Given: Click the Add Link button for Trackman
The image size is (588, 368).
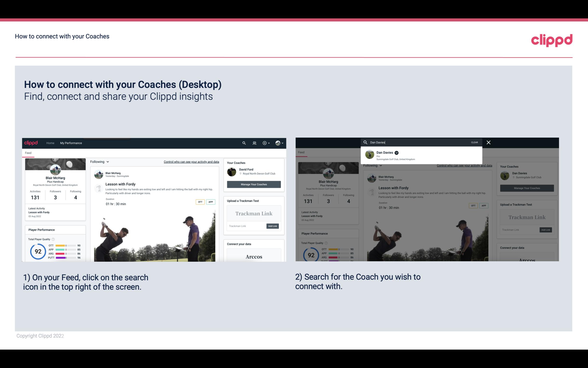Looking at the screenshot, I should pyautogui.click(x=273, y=226).
